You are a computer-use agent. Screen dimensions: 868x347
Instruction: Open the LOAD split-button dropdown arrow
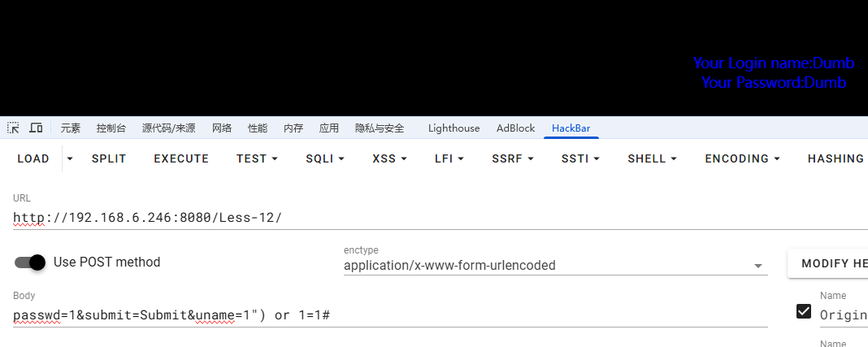[70, 158]
